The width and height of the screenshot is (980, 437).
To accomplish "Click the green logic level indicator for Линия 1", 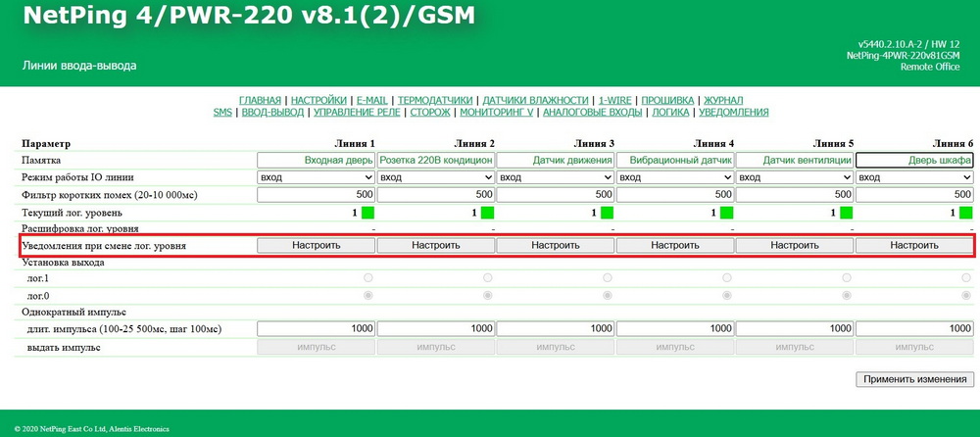I will (x=368, y=213).
